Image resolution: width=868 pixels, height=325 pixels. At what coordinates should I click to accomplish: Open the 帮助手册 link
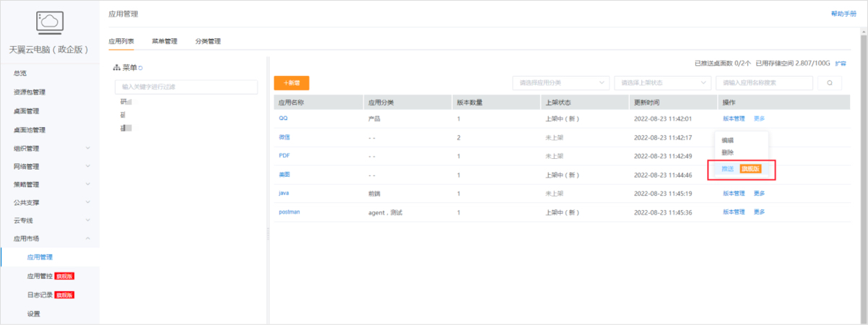click(x=845, y=14)
